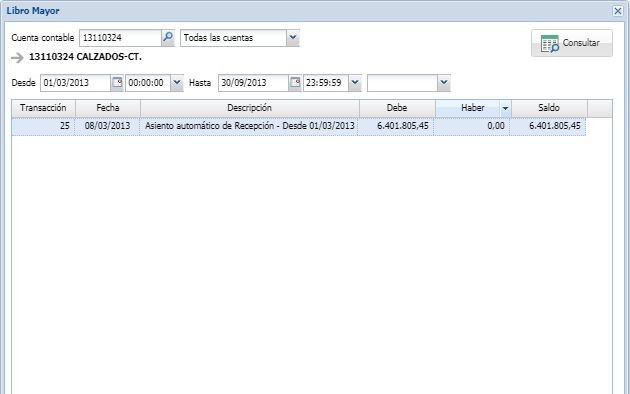Click the 00:00:00 time input
This screenshot has width=630, height=394.
(148, 83)
